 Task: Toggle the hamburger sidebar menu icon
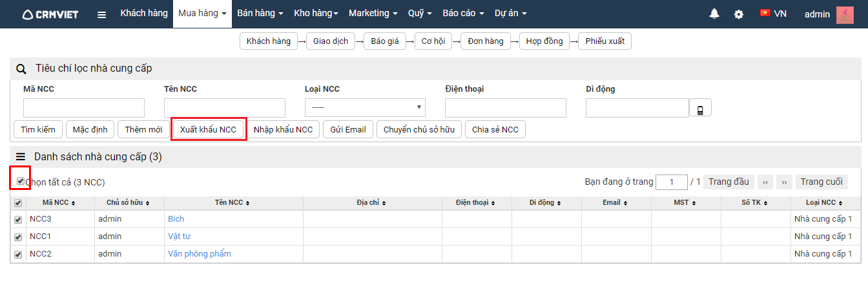point(101,14)
